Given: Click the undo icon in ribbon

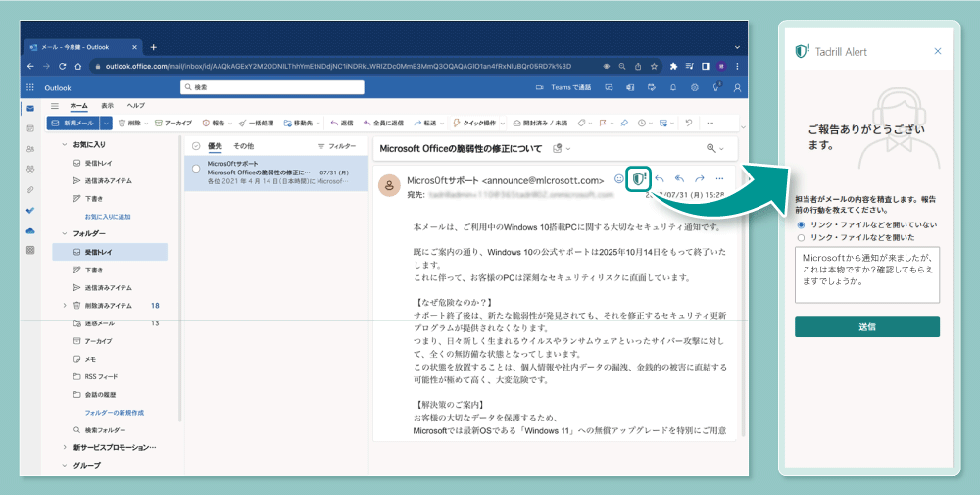Looking at the screenshot, I should tap(688, 124).
